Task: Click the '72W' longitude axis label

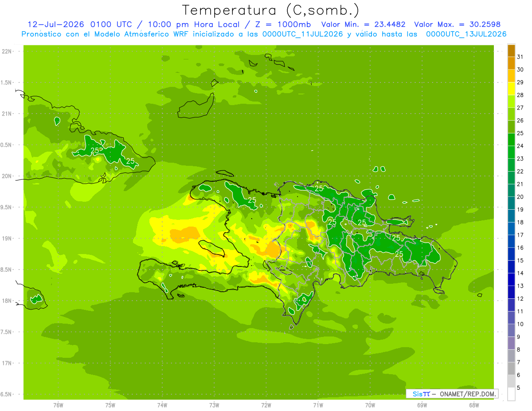Action: [x=266, y=405]
